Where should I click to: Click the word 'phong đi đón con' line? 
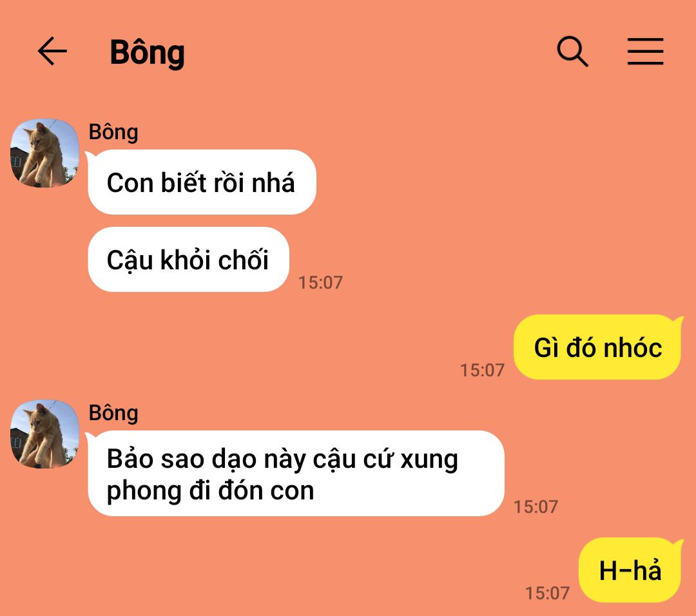(x=210, y=491)
